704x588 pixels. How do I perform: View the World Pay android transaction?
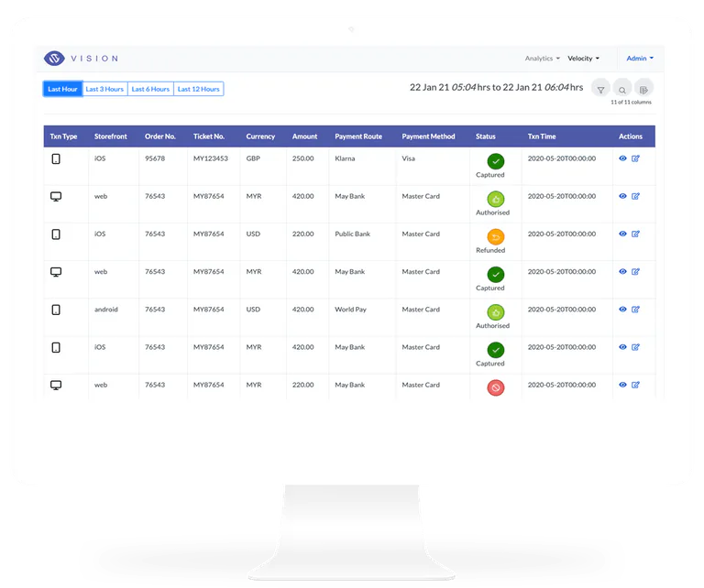tap(622, 309)
